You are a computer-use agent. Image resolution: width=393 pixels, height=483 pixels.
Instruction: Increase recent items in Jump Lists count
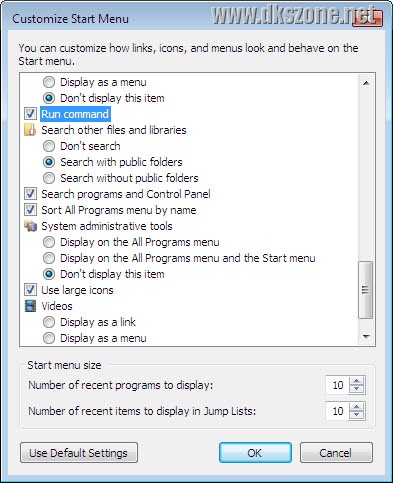pyautogui.click(x=357, y=407)
